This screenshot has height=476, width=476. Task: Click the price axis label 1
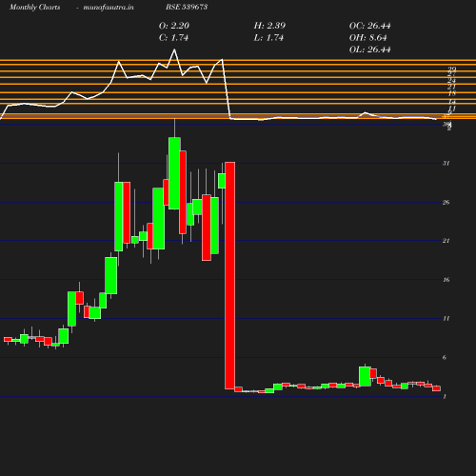445,396
